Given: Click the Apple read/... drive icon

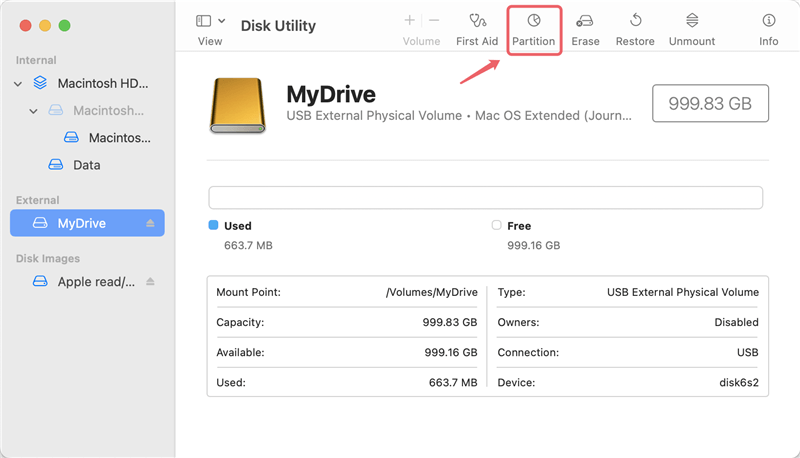Looking at the screenshot, I should click(40, 281).
